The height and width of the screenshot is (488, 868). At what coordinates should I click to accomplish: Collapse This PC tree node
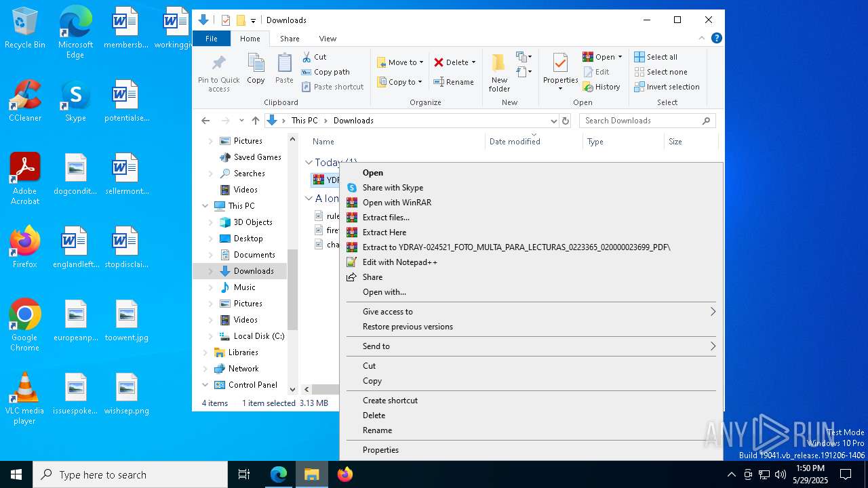click(x=205, y=206)
